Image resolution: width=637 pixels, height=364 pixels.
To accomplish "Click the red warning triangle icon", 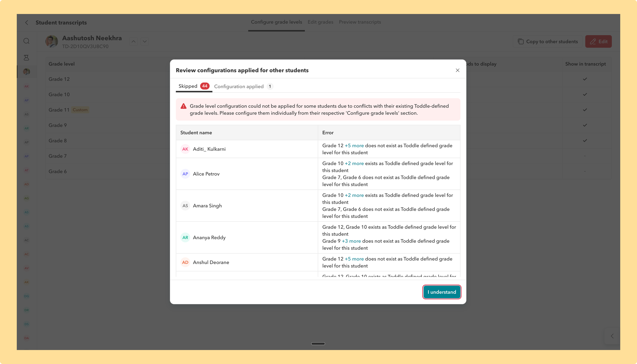I will pos(183,106).
